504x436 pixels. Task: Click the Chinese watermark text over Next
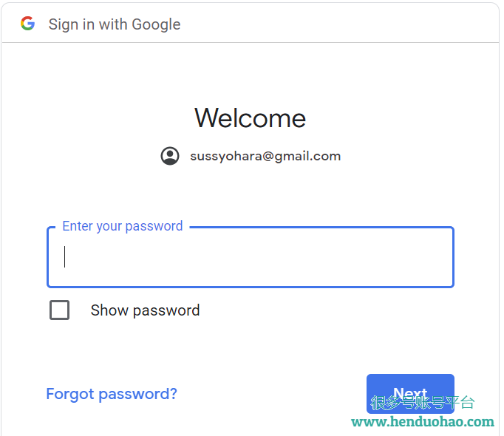tap(423, 402)
